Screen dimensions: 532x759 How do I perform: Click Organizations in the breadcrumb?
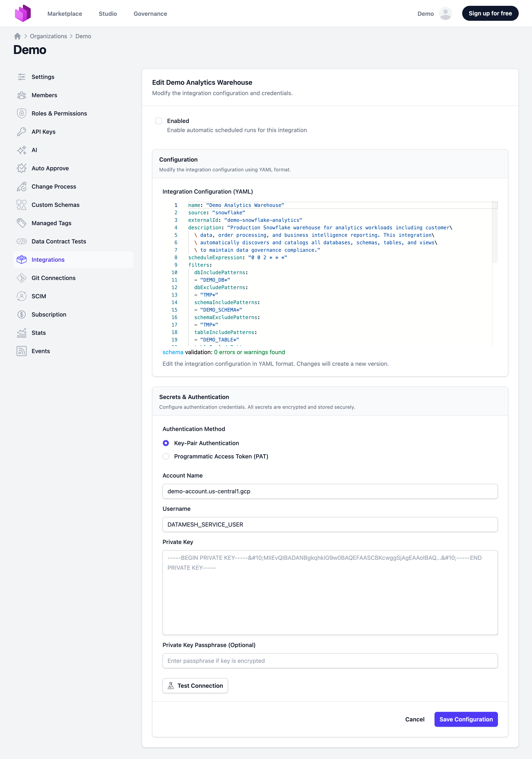48,36
